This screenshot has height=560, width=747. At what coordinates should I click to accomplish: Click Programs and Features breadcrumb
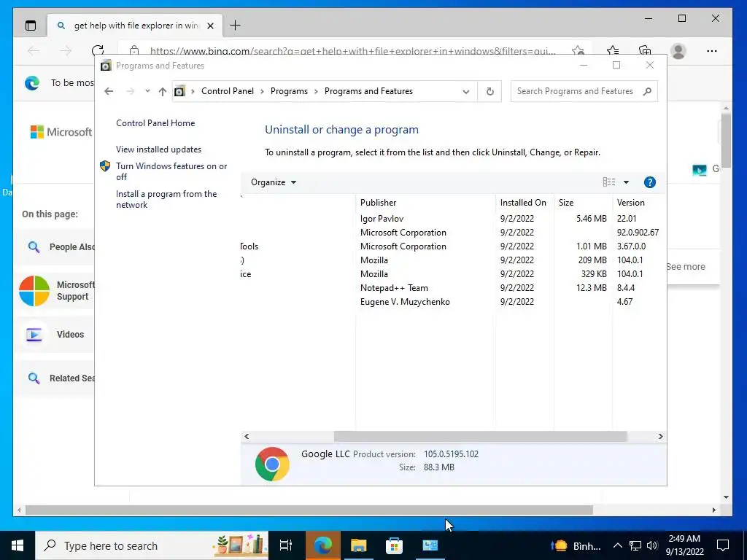tap(368, 91)
